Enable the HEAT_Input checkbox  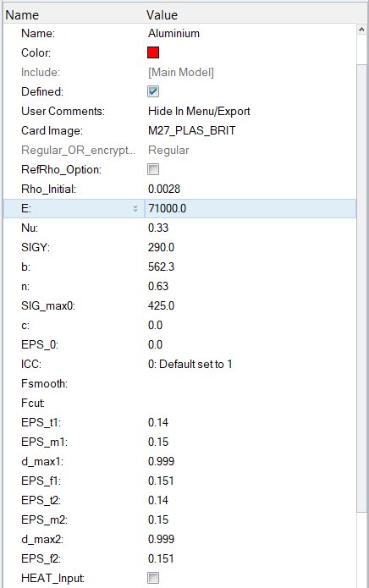click(x=153, y=578)
